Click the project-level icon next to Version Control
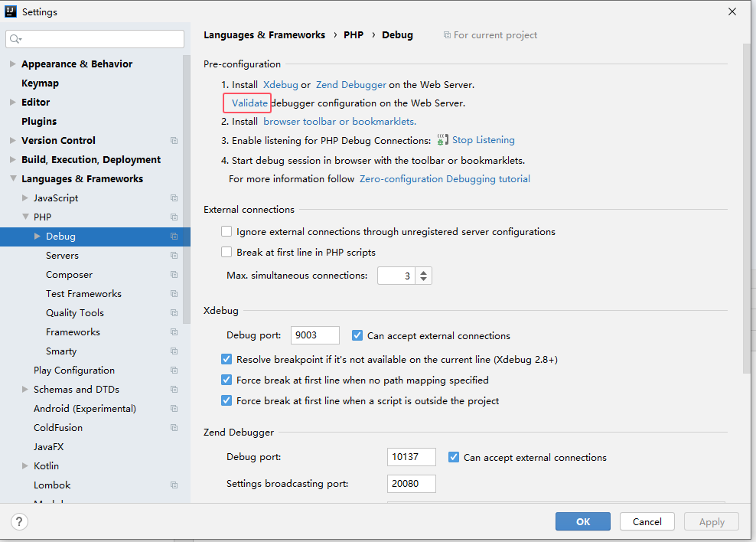The height and width of the screenshot is (542, 756). pos(174,141)
